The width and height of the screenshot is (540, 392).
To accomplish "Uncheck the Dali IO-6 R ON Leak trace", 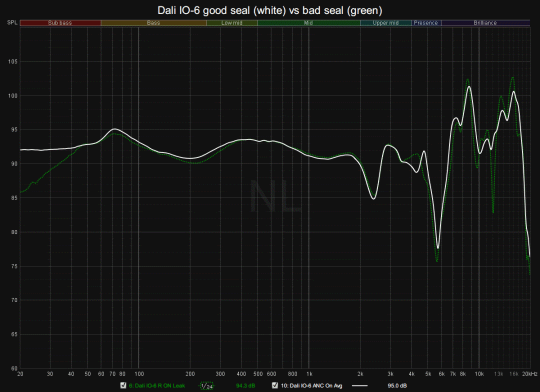I will (x=123, y=385).
